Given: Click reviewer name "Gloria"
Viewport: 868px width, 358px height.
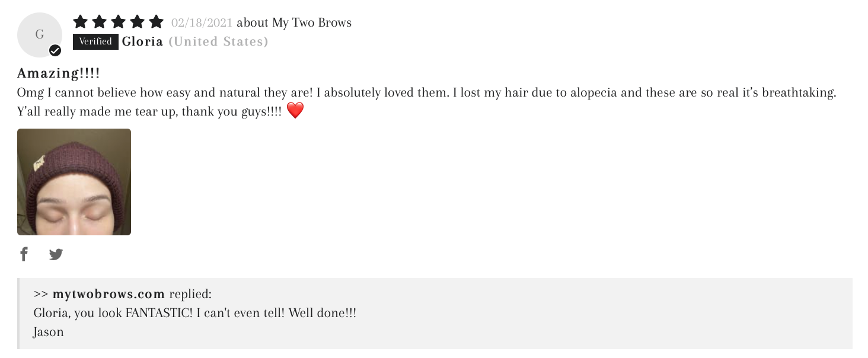Looking at the screenshot, I should (x=142, y=41).
